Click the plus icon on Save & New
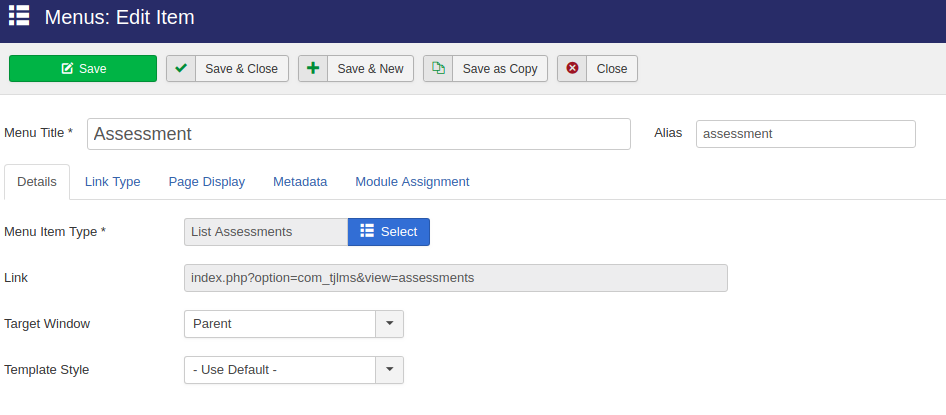The width and height of the screenshot is (946, 415). pos(313,69)
